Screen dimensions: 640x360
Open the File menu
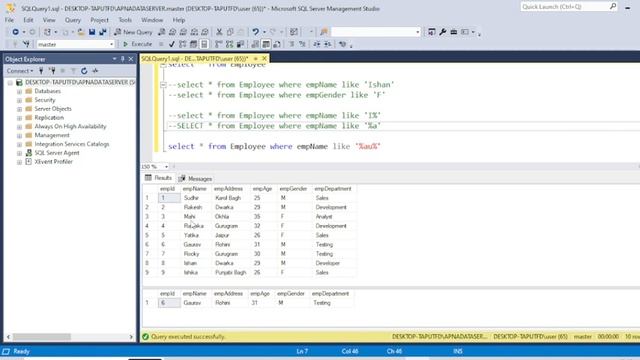(9, 20)
